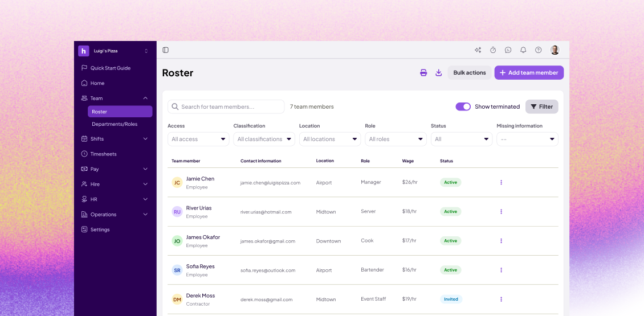Toggle the Show terminated switch
This screenshot has height=316, width=644.
tap(463, 106)
